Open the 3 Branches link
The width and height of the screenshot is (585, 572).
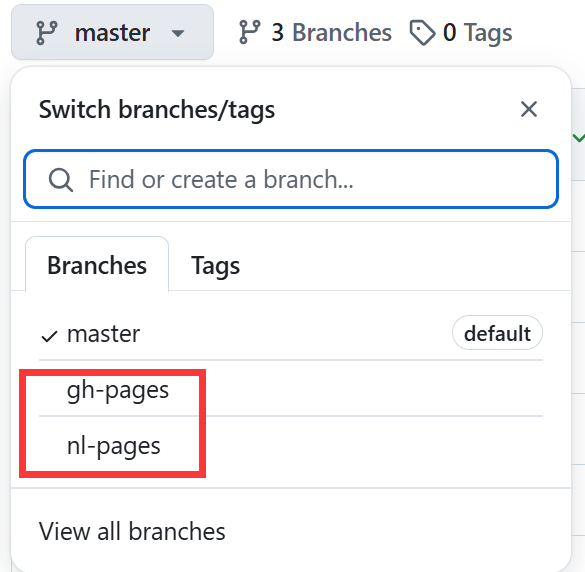click(x=315, y=32)
